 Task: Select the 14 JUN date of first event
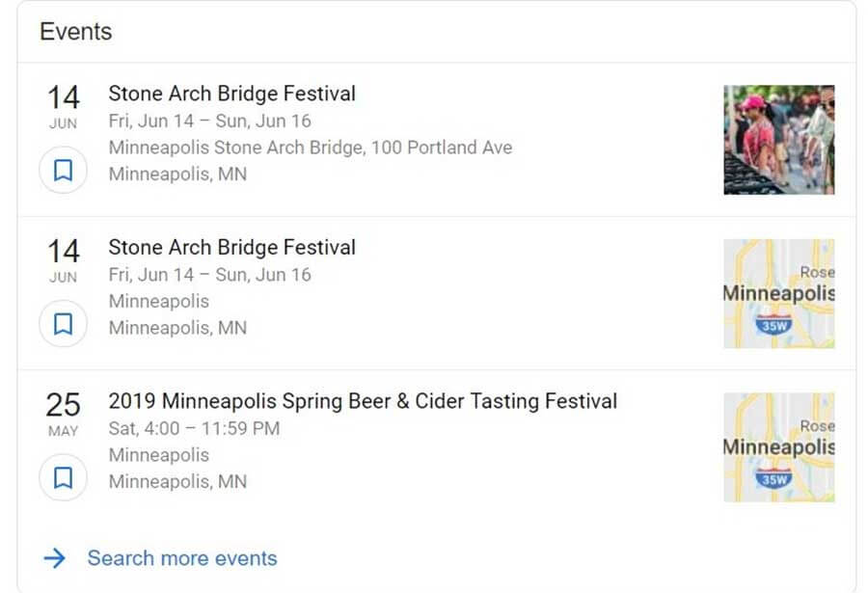63,106
